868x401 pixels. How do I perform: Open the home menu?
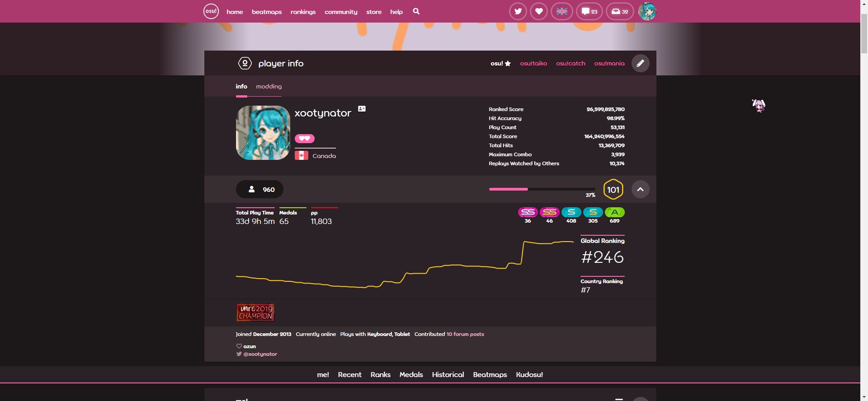click(235, 12)
